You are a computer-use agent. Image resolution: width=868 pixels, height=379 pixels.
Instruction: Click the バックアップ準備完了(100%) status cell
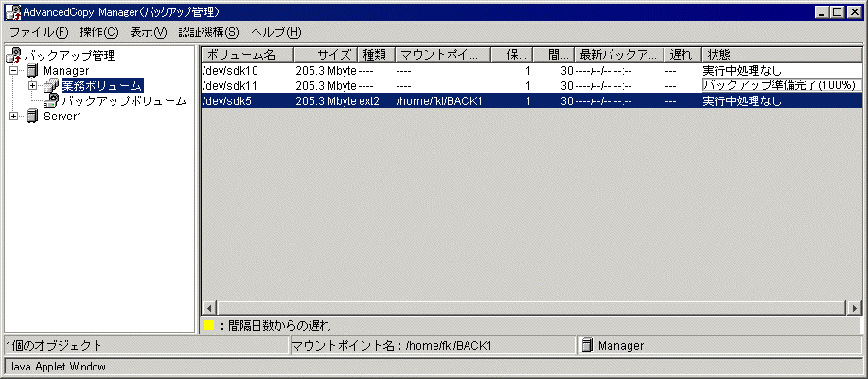point(781,86)
